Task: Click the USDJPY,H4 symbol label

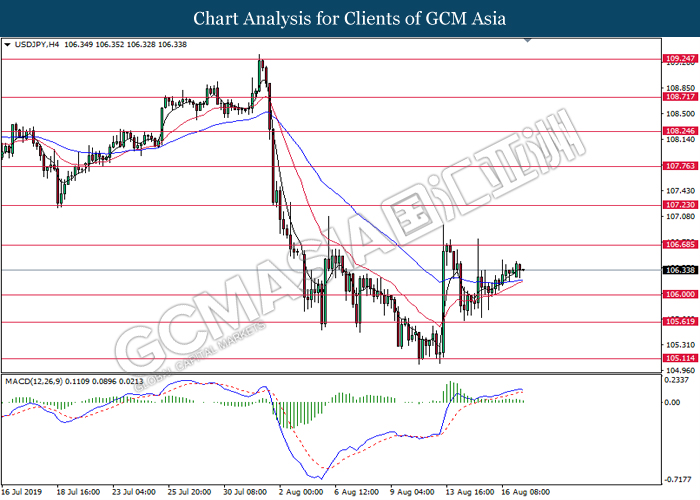Action: coord(37,45)
